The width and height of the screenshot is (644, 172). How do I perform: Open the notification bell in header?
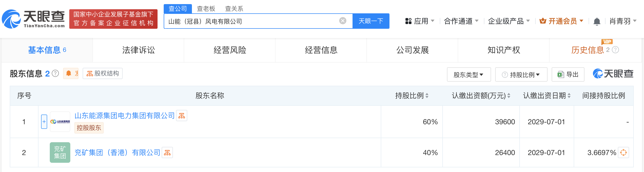(597, 21)
